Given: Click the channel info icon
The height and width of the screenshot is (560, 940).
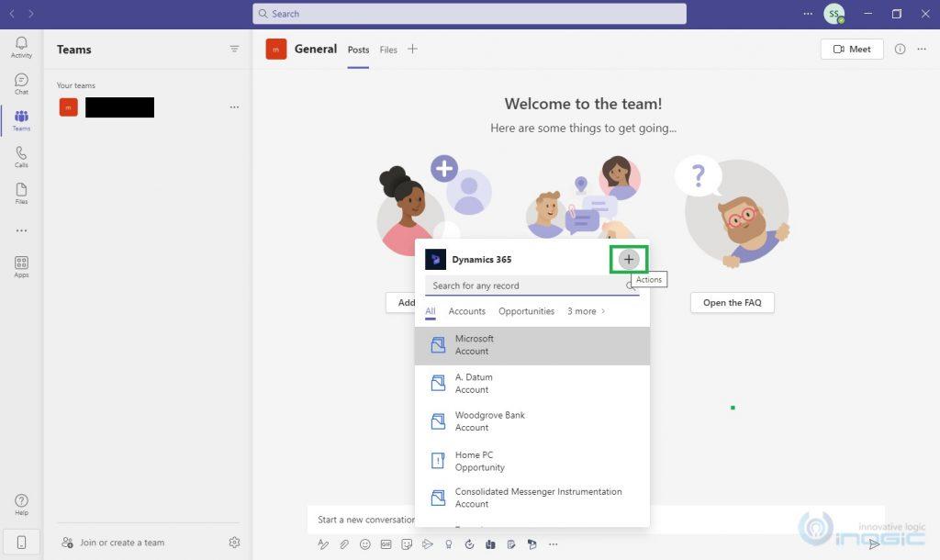Looking at the screenshot, I should (x=900, y=50).
